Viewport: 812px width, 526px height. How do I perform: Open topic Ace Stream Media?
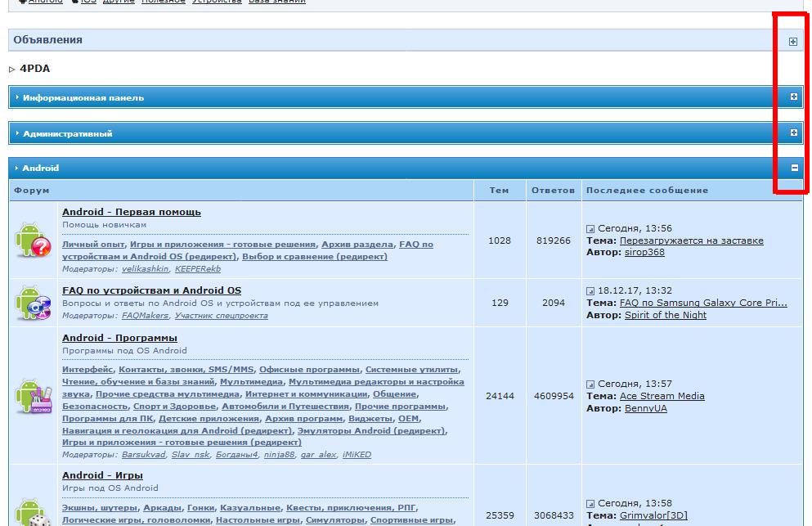[662, 397]
